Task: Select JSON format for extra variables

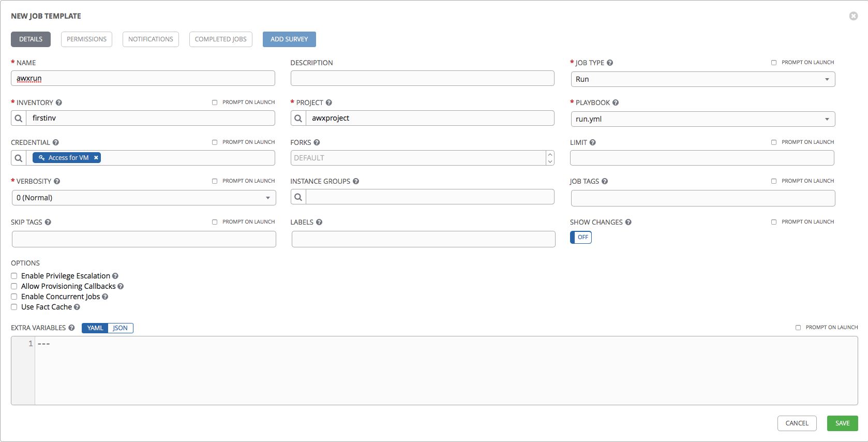Action: pyautogui.click(x=121, y=328)
